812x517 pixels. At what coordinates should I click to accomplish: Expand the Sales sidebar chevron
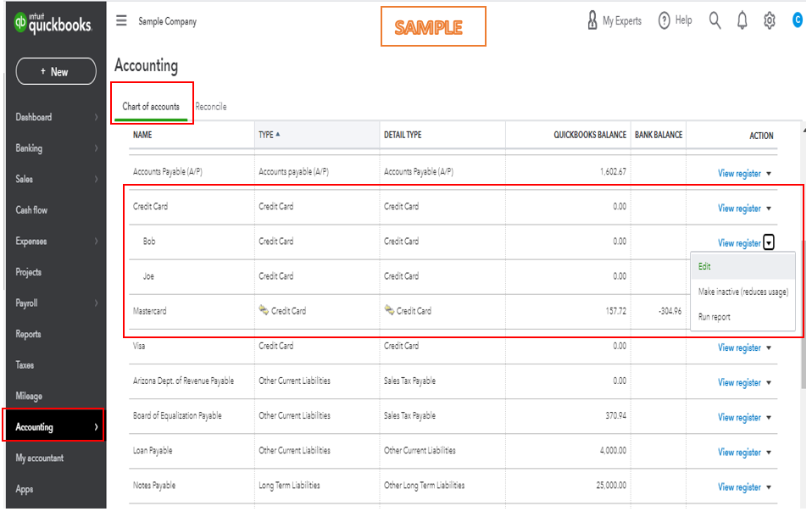point(97,179)
